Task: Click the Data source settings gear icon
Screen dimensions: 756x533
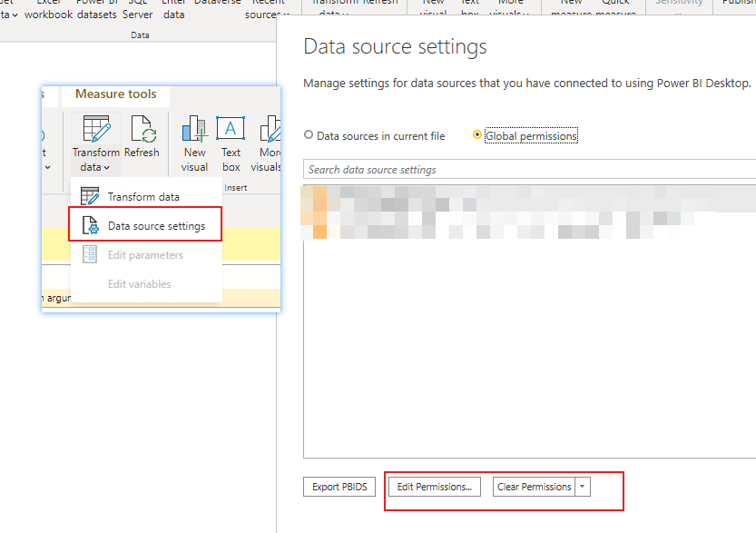Action: point(90,225)
